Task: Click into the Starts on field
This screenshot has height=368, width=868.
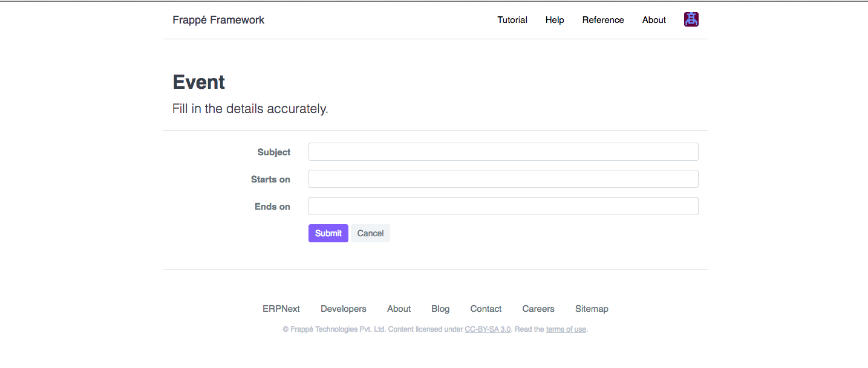Action: click(503, 179)
